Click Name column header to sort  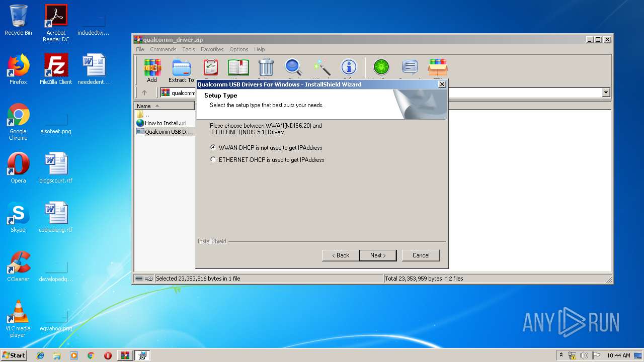coord(165,106)
